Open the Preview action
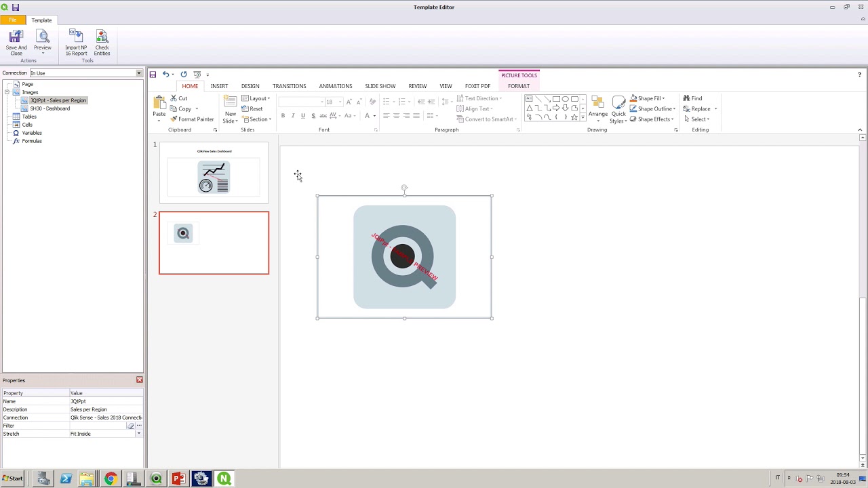868x488 pixels. click(43, 42)
